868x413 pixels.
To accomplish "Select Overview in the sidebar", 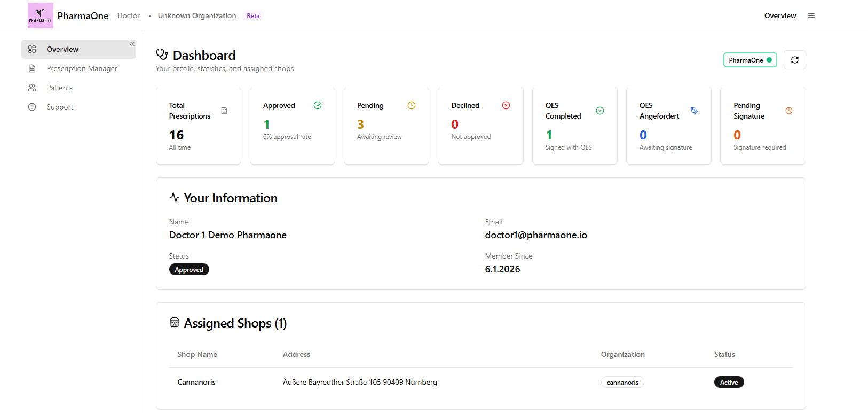I will tap(62, 49).
